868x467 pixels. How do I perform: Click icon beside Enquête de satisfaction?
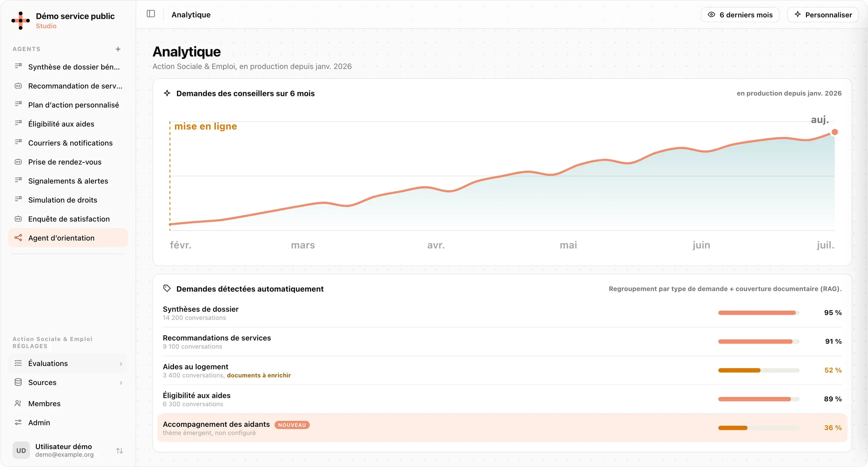pyautogui.click(x=18, y=219)
